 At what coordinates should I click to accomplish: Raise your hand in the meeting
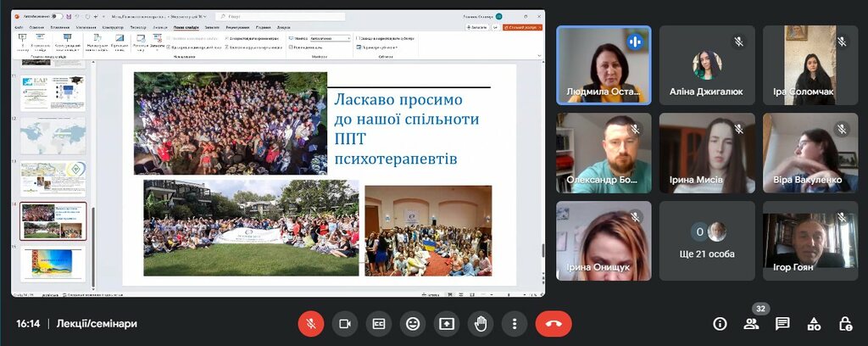point(481,324)
